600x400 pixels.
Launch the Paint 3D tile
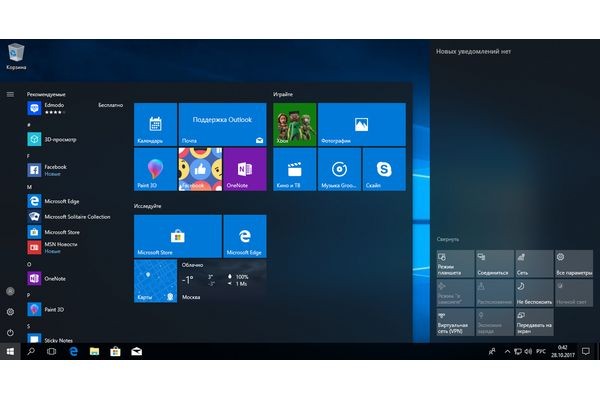pos(155,169)
